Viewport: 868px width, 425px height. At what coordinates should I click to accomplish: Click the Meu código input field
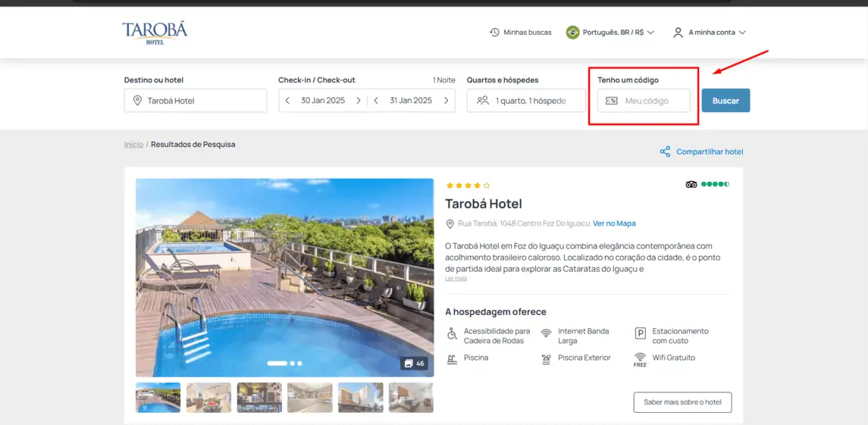click(644, 101)
